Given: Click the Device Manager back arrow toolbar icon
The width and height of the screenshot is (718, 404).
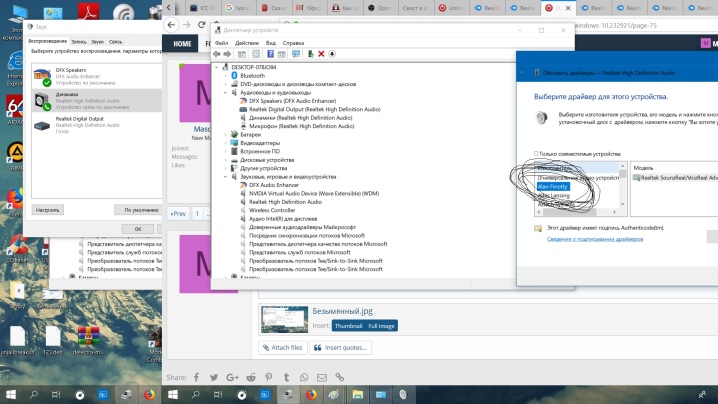Looking at the screenshot, I should click(217, 54).
